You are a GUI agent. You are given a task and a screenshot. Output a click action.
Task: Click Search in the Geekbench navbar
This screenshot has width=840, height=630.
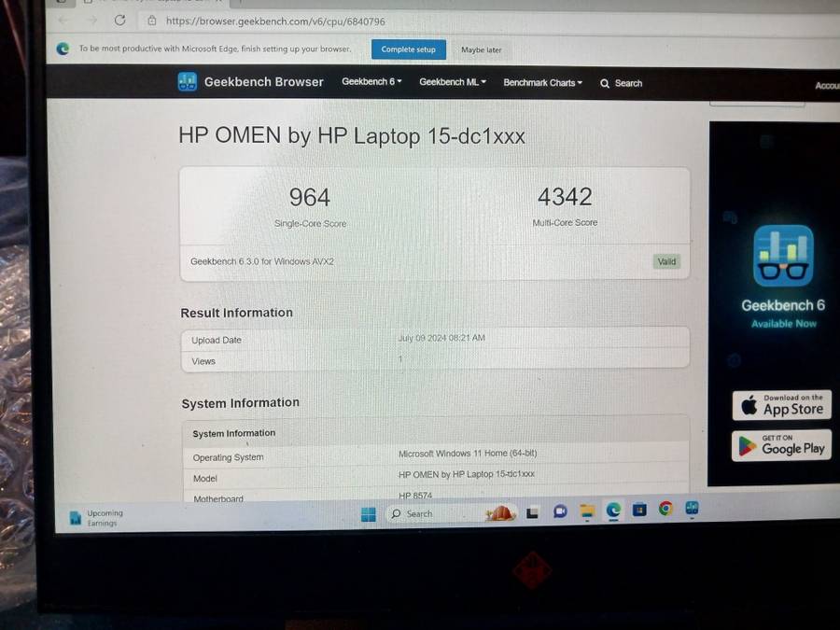pyautogui.click(x=622, y=83)
